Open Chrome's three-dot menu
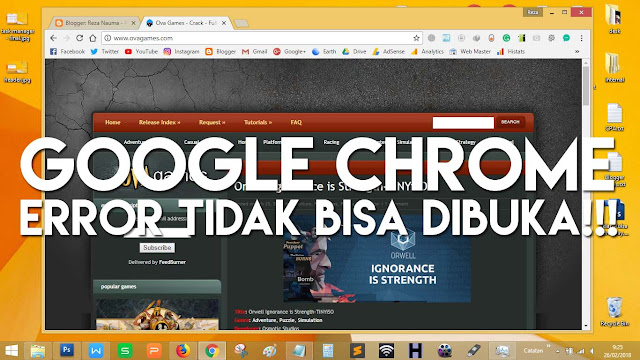 pos(581,38)
